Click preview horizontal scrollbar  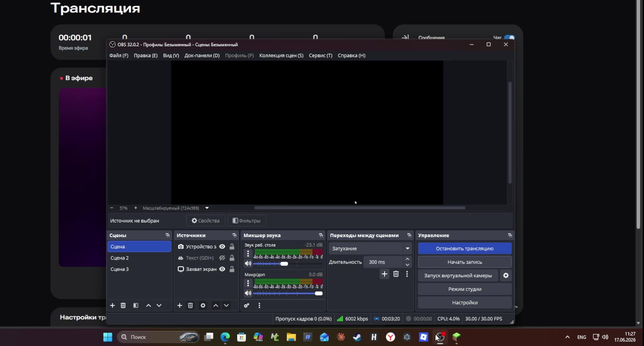point(360,208)
